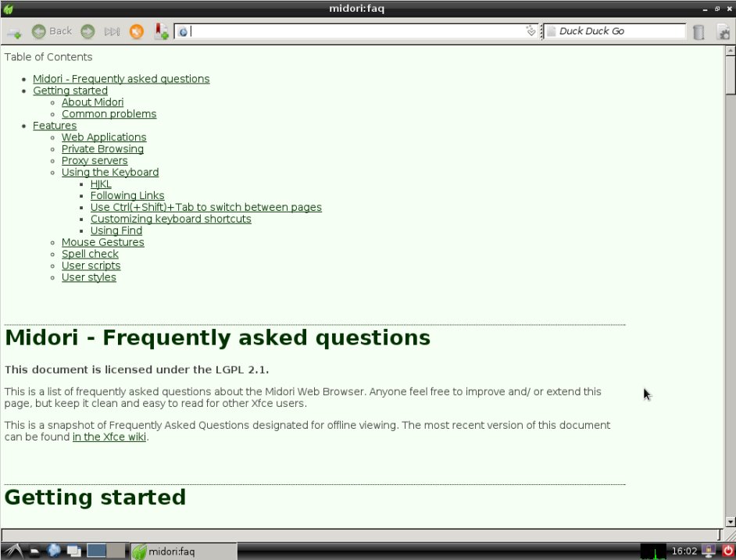Focus the address bar input
The width and height of the screenshot is (736, 560).
(357, 31)
